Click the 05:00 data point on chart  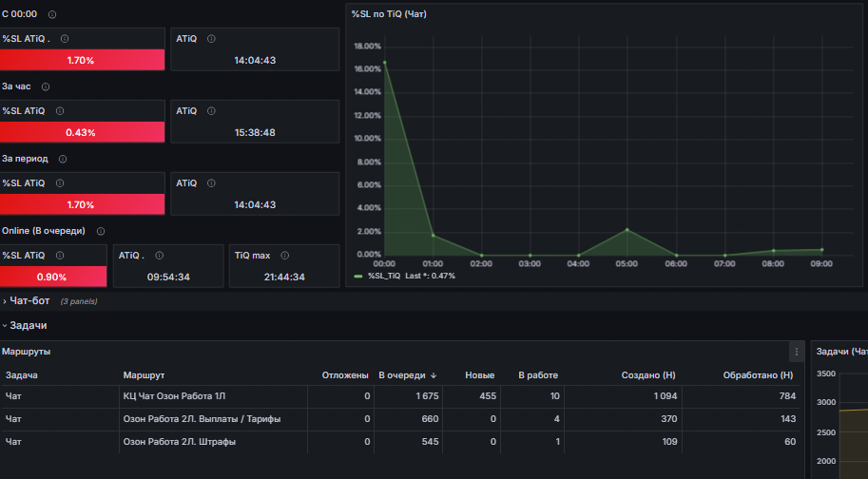coord(627,229)
